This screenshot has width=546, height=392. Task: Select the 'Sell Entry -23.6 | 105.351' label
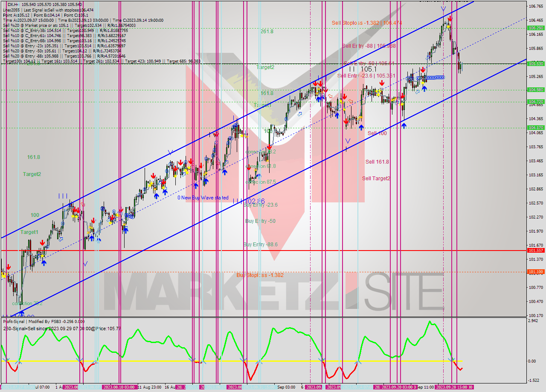[x=366, y=75]
